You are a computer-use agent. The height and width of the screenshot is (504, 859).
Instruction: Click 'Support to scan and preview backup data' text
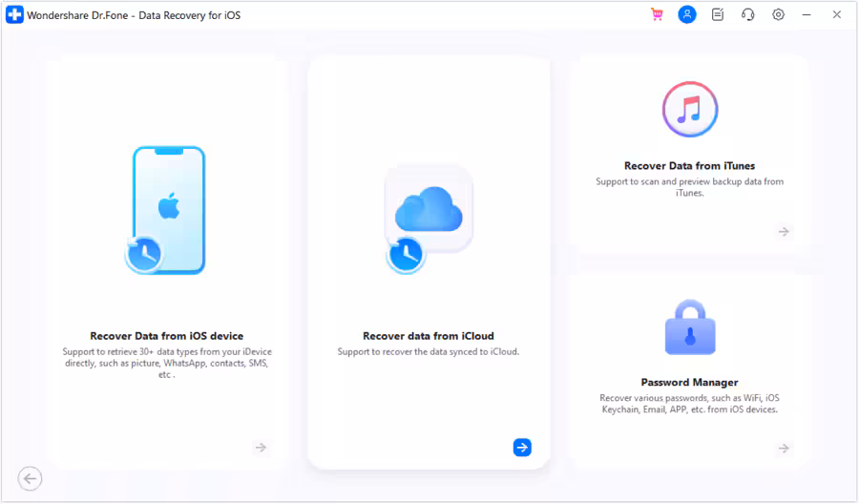(690, 187)
